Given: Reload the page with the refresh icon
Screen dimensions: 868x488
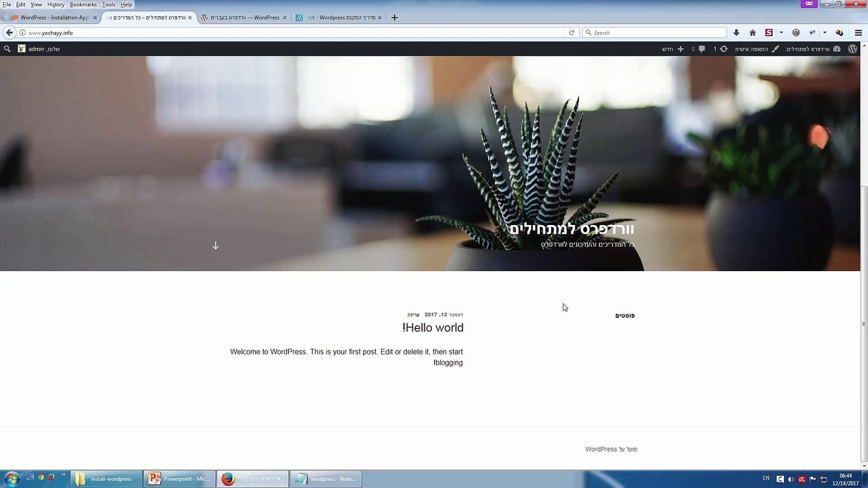Looking at the screenshot, I should tap(572, 33).
